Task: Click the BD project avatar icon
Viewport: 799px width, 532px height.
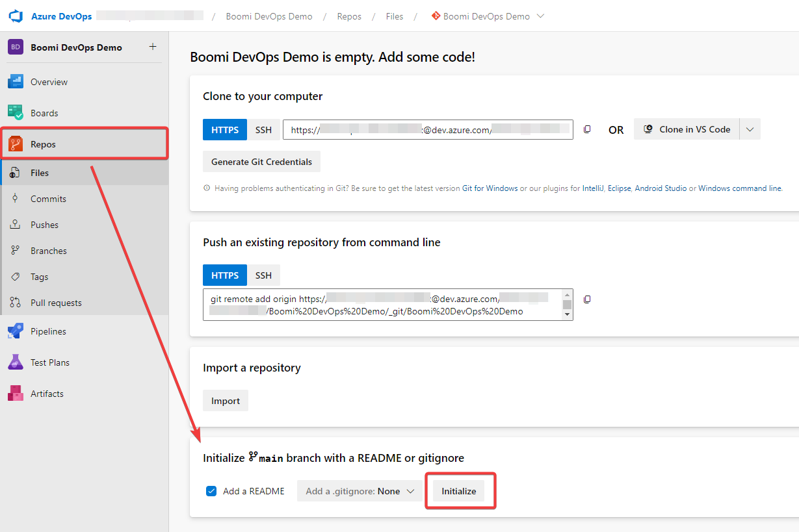Action: pyautogui.click(x=16, y=47)
